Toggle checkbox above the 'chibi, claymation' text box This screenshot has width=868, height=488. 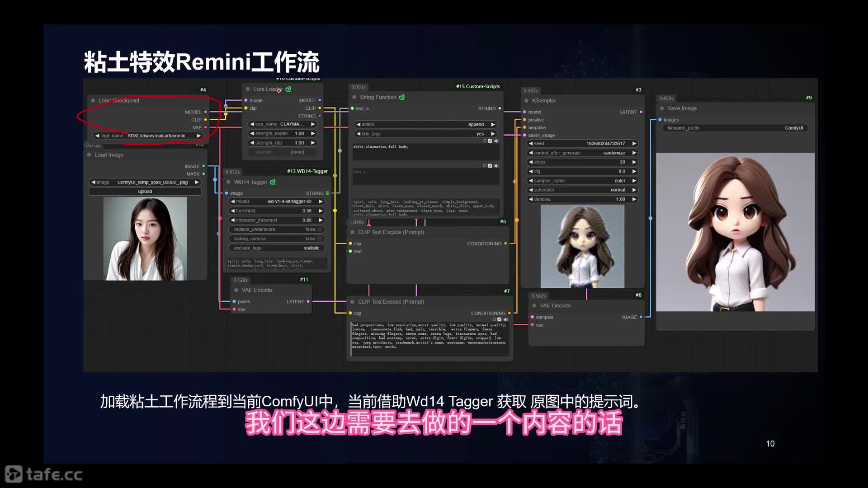coord(490,141)
